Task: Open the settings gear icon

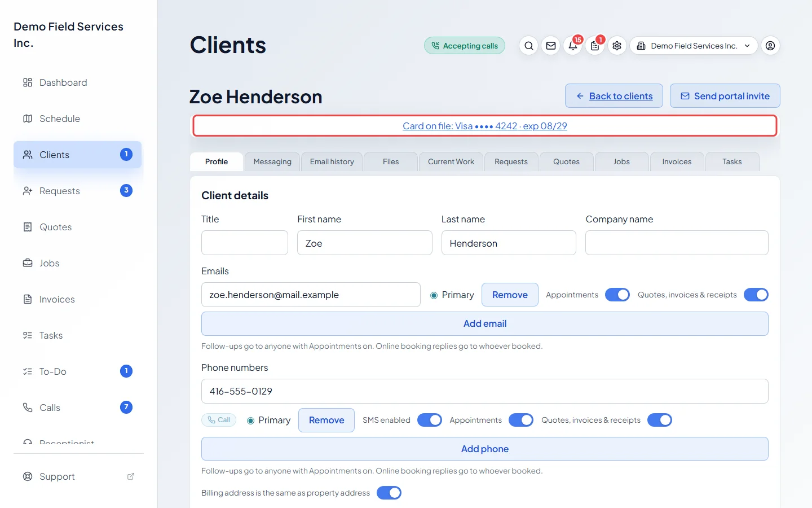Action: (617, 46)
